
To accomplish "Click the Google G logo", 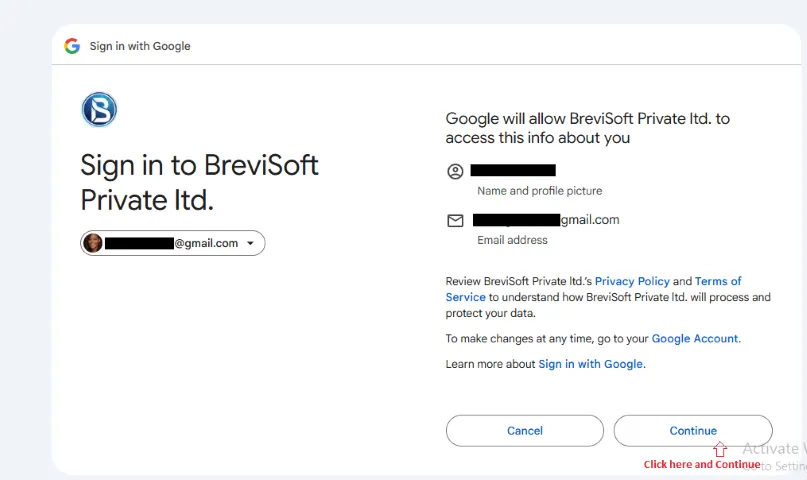I will (72, 46).
